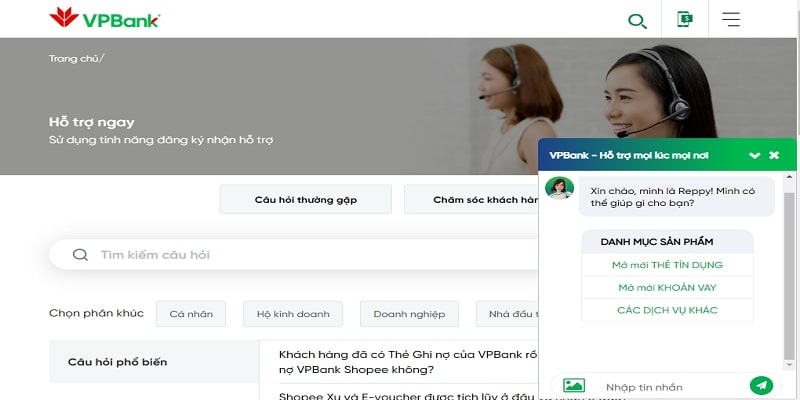This screenshot has width=800, height=400.
Task: Collapse the chat widget with chevron
Action: [755, 156]
